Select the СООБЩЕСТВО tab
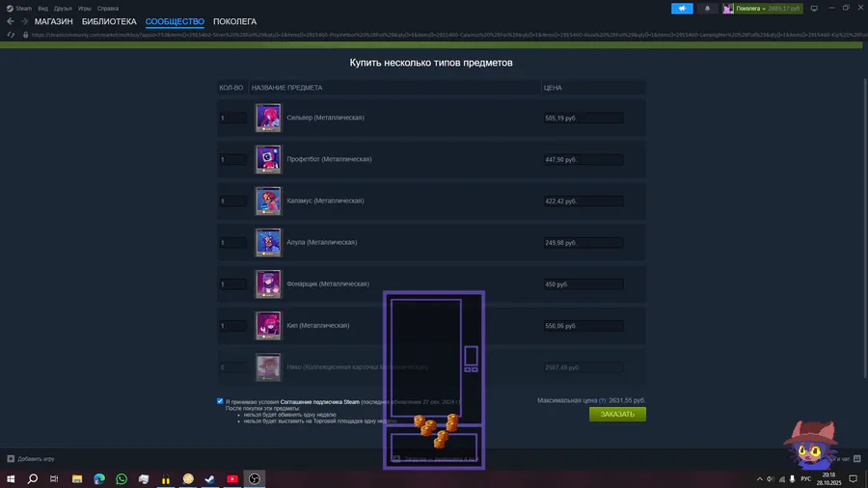The height and width of the screenshot is (488, 868). coord(175,21)
